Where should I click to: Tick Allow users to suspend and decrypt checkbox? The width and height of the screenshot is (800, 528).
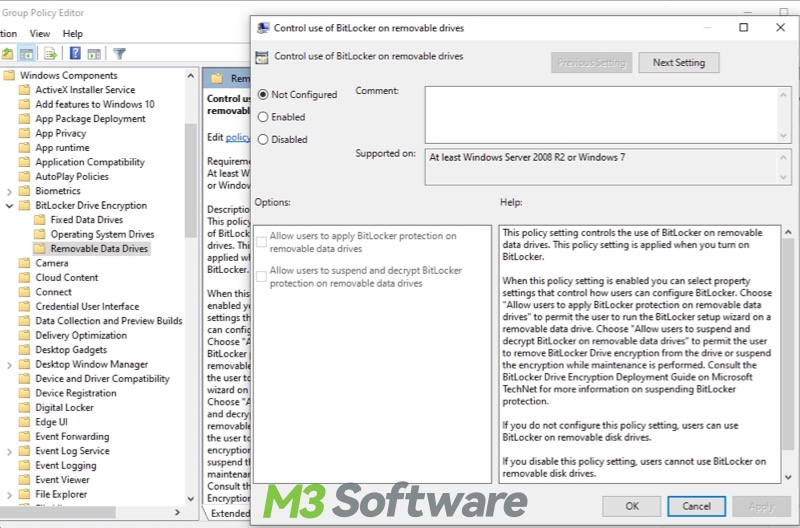click(x=261, y=276)
